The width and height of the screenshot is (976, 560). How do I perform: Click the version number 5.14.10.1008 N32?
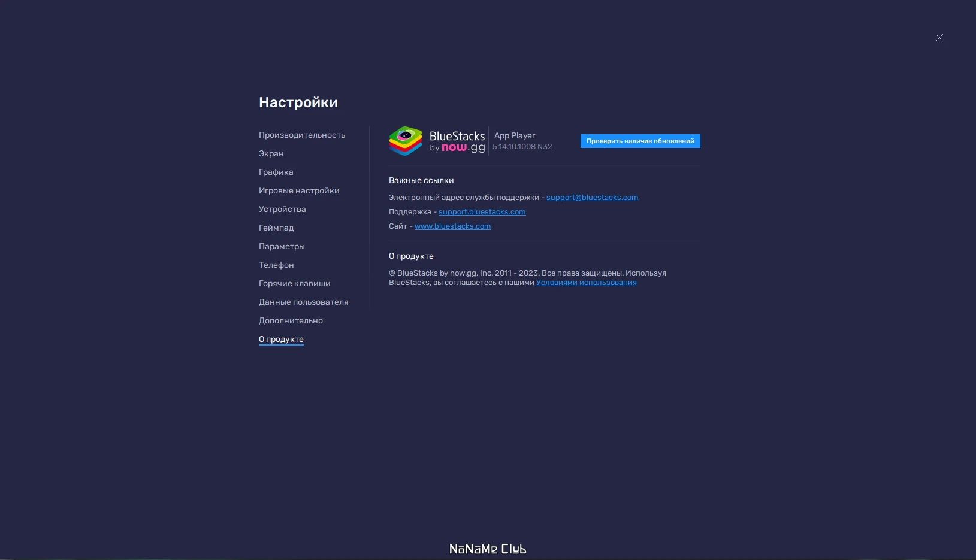point(522,147)
